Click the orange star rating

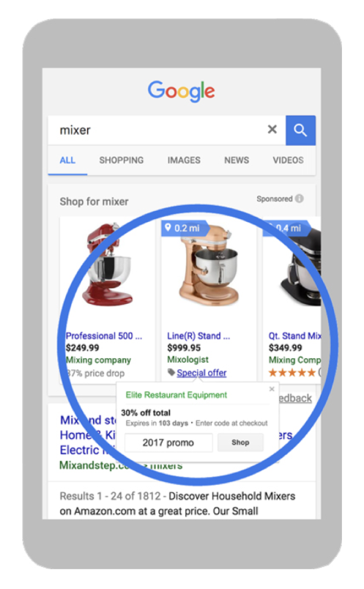click(x=292, y=373)
